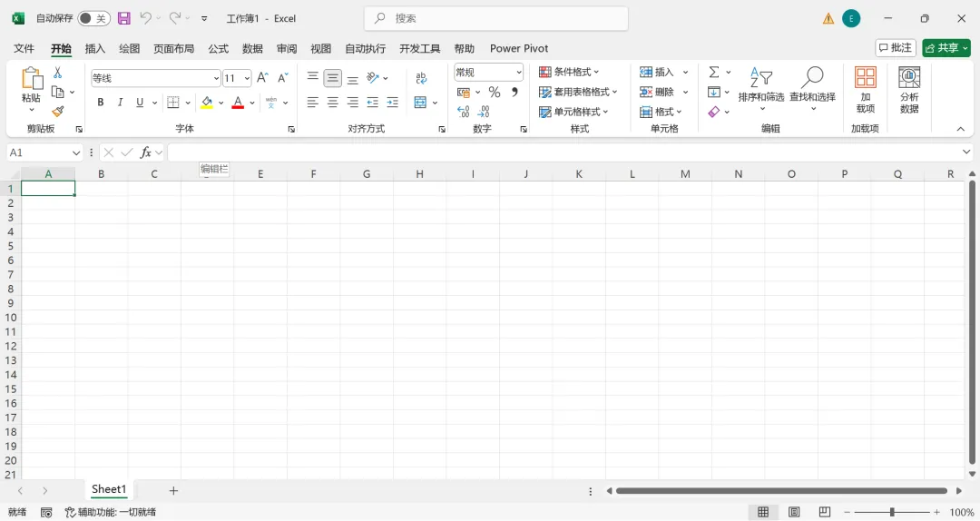The height and width of the screenshot is (521, 980).
Task: Increase indent in alignment group
Action: pyautogui.click(x=393, y=103)
